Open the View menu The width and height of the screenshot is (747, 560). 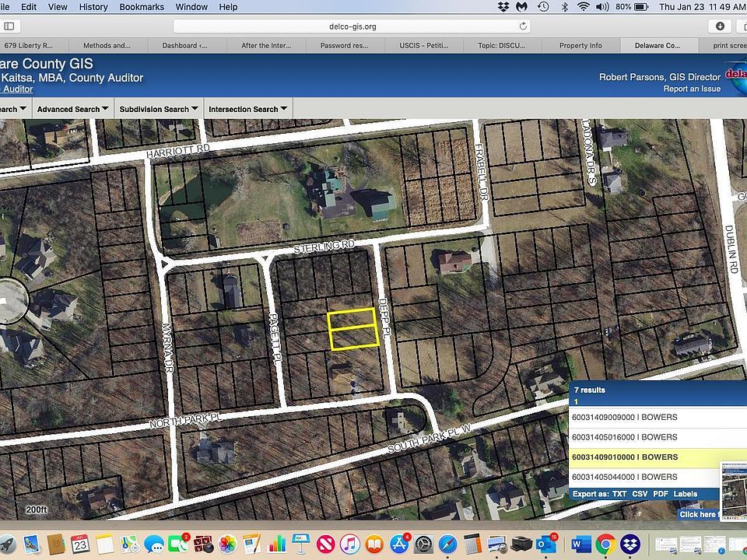tap(58, 7)
